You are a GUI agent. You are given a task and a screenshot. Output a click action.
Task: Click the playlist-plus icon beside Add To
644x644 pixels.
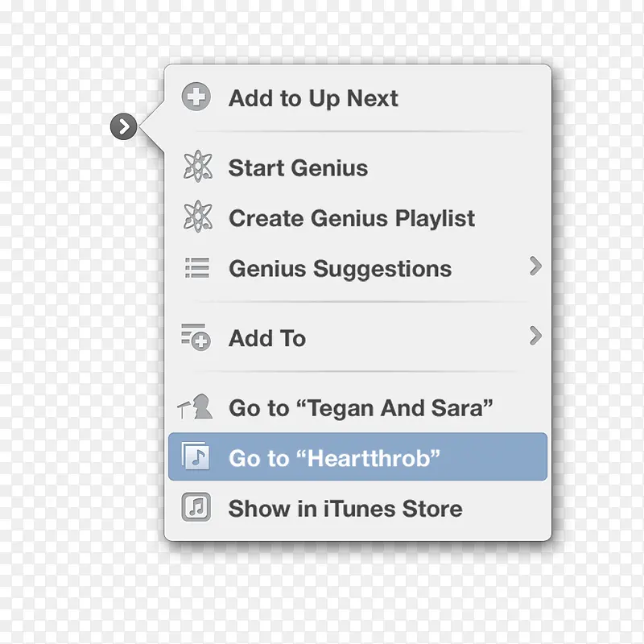point(196,338)
